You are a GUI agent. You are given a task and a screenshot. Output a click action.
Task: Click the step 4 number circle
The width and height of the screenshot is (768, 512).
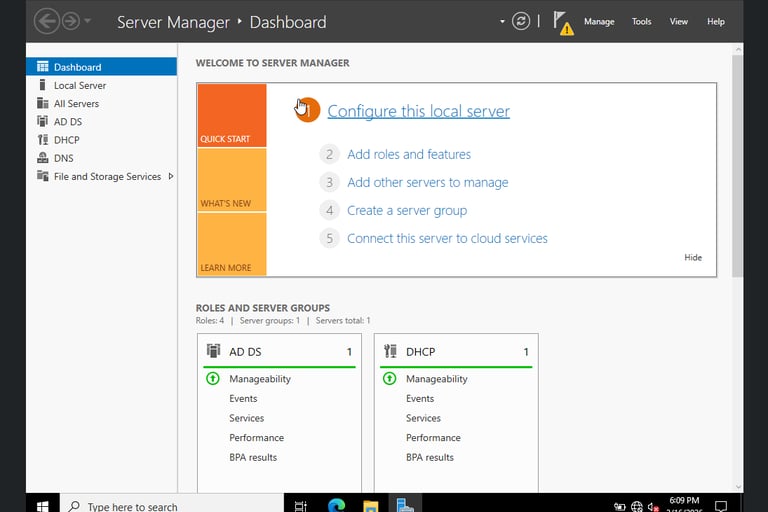coord(329,210)
